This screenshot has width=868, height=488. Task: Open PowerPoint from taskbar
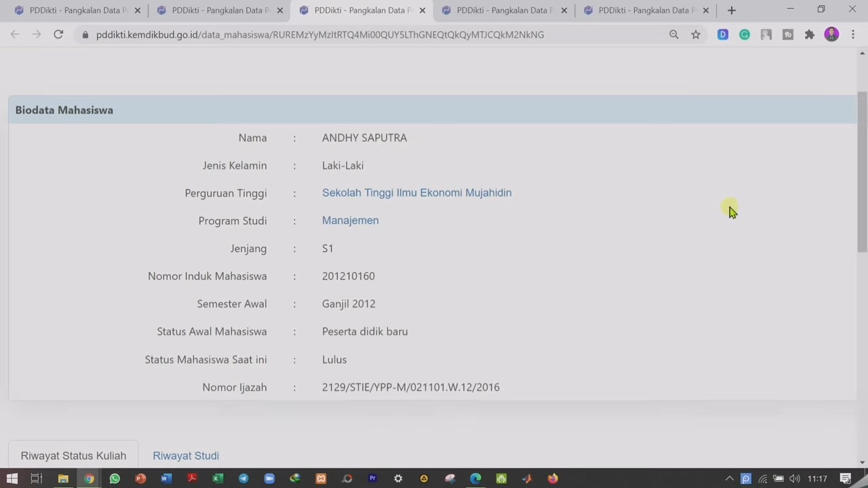coord(140,479)
